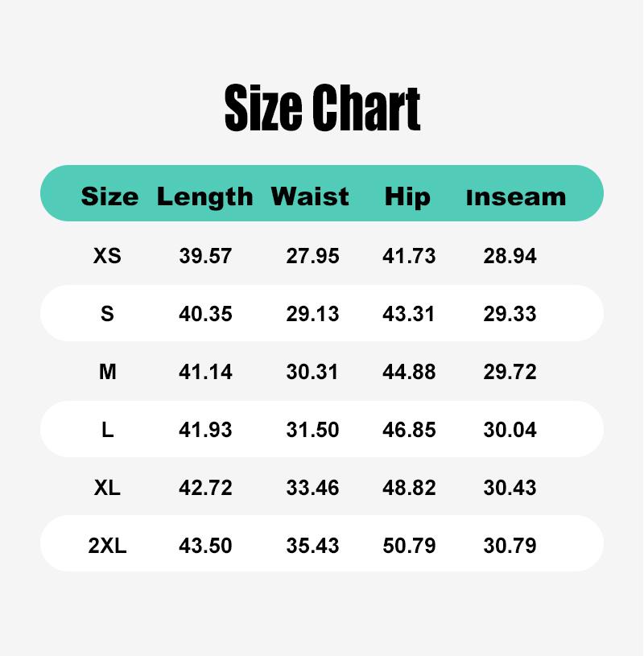Select 2XL length value 43.50

pyautogui.click(x=205, y=546)
